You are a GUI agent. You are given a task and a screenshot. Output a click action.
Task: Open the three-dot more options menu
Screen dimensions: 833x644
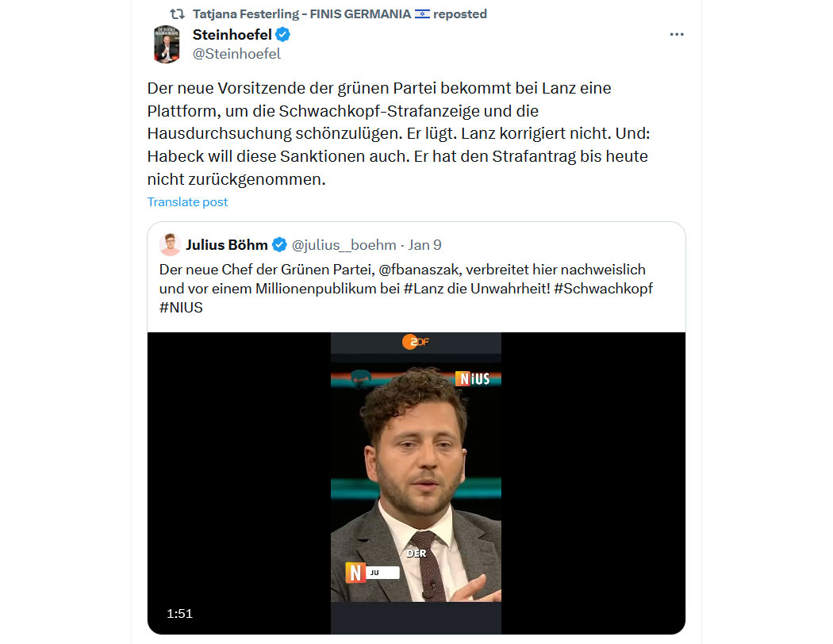[x=676, y=35]
